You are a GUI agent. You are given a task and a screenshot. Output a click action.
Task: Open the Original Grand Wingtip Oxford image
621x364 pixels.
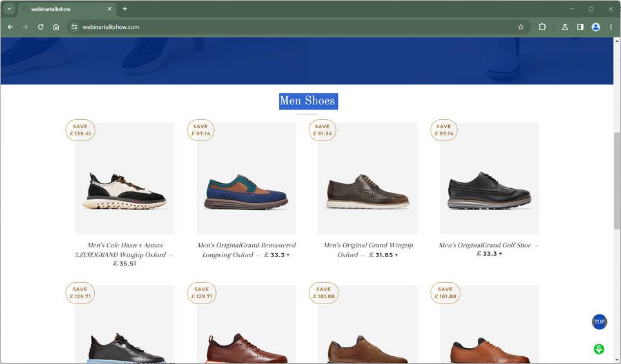(x=368, y=178)
